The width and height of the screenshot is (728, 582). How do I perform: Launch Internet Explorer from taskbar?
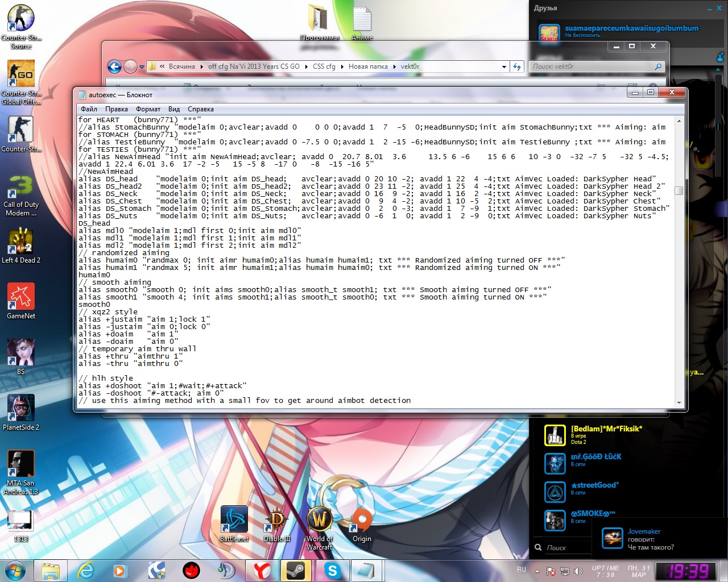click(86, 570)
